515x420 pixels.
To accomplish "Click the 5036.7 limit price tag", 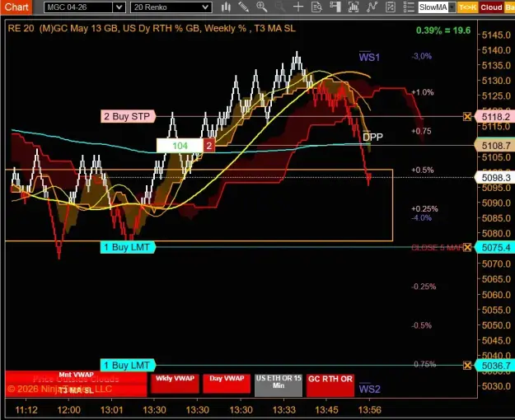I will tap(495, 365).
